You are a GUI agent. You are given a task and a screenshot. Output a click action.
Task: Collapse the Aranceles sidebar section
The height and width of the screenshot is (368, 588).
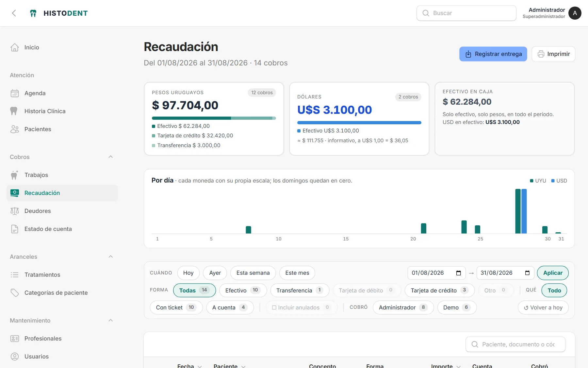coord(111,257)
